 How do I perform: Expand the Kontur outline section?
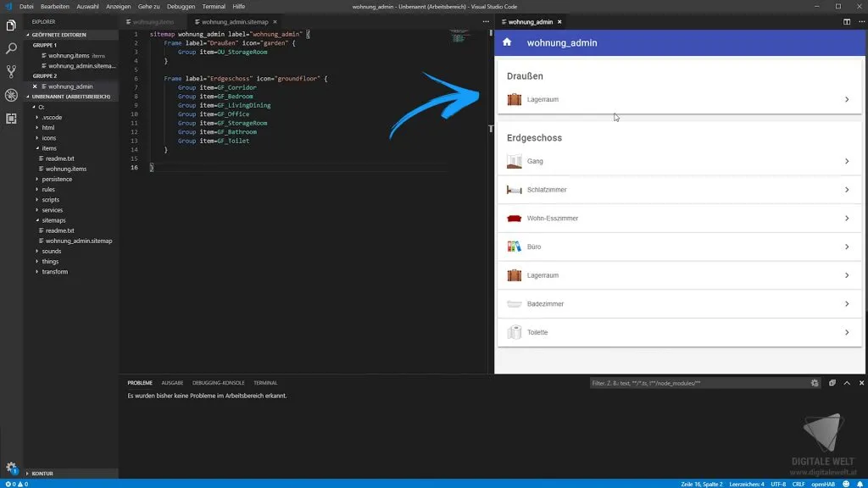tap(42, 474)
